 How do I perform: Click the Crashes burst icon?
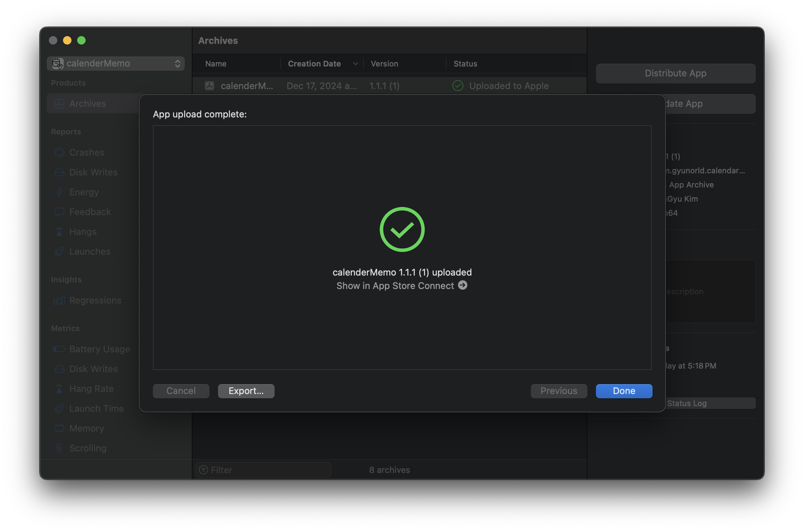(59, 152)
